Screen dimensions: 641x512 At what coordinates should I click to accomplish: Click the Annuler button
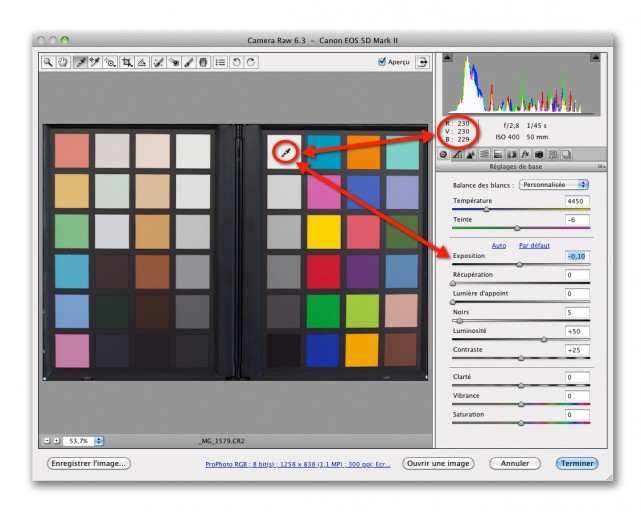pyautogui.click(x=515, y=463)
